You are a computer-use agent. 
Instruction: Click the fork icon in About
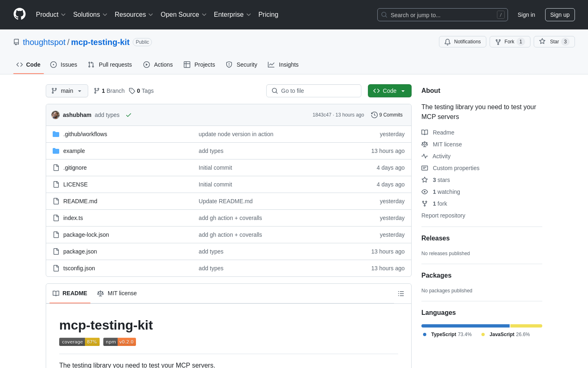425,204
